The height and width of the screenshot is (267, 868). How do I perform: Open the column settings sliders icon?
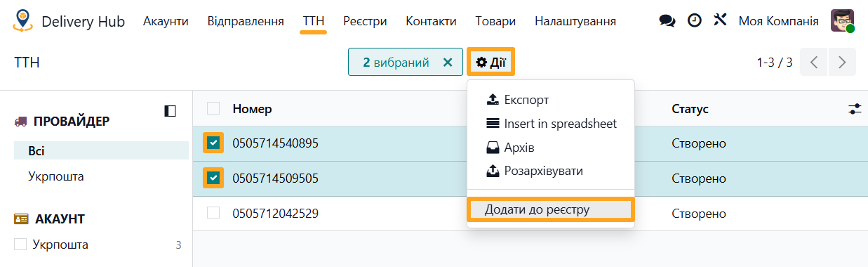coord(855,109)
